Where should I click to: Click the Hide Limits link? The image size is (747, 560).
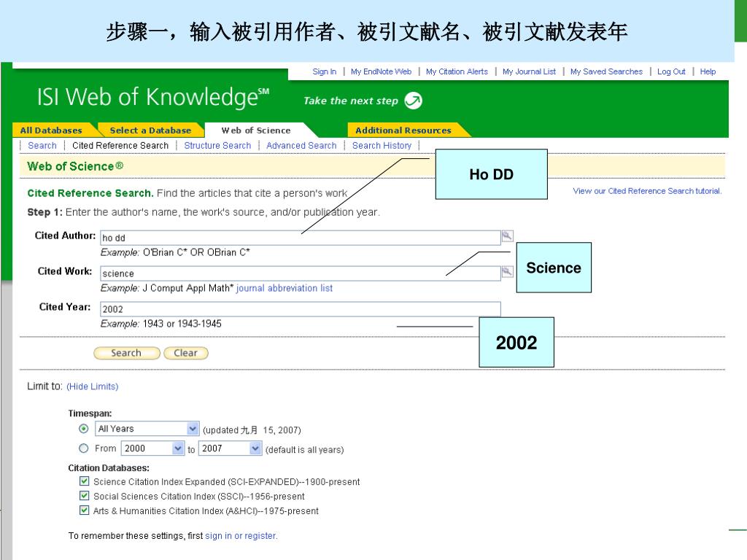click(x=93, y=386)
